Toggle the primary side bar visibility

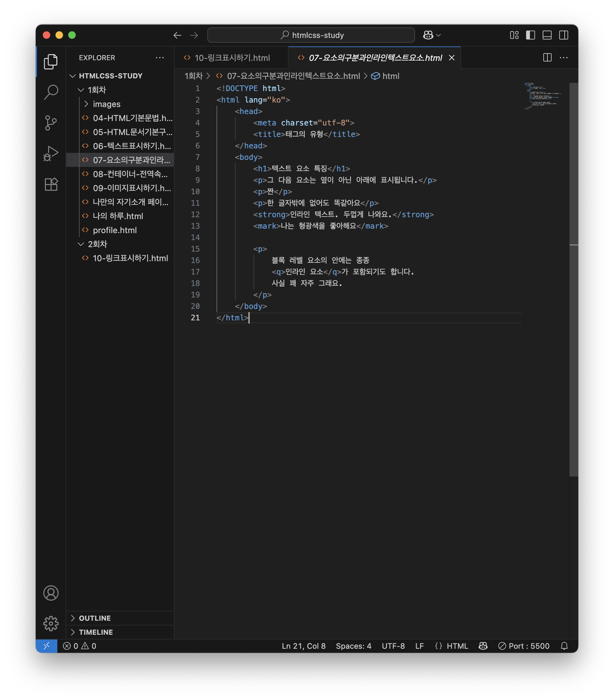pyautogui.click(x=531, y=35)
